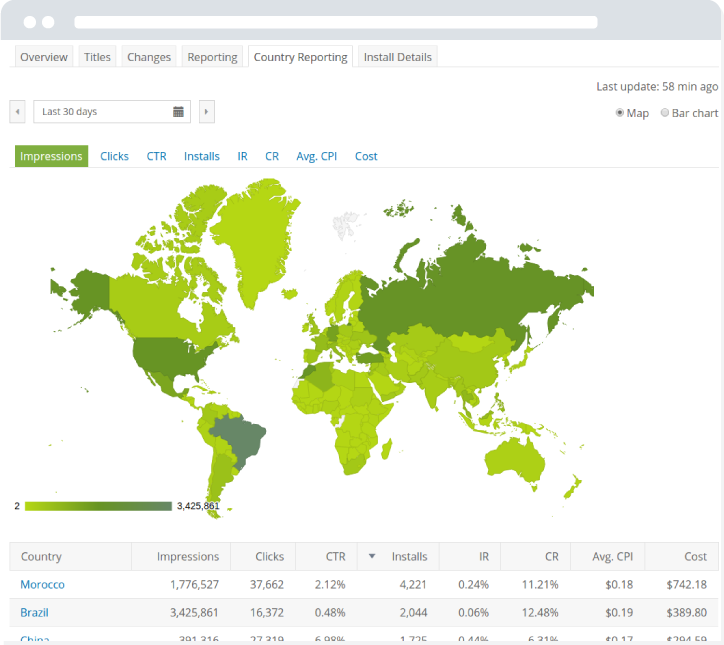The height and width of the screenshot is (645, 724).
Task: Open the Morocco country link
Action: (x=42, y=584)
